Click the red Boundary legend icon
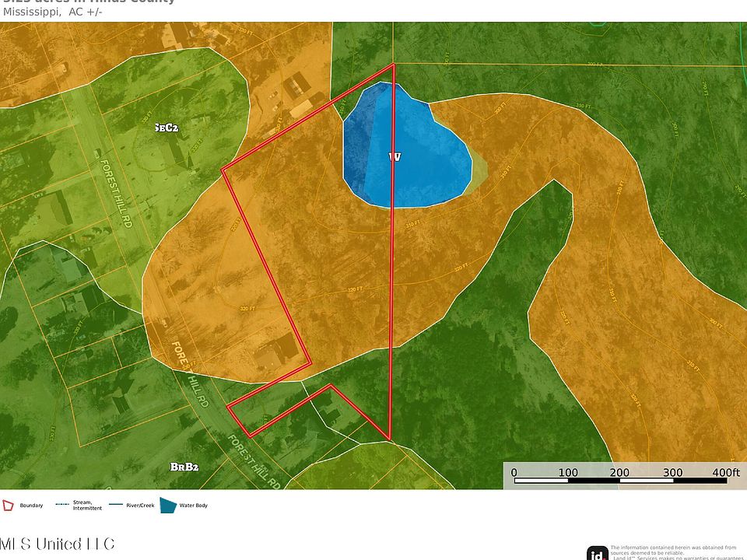Viewport: 747px width, 560px height. click(8, 506)
